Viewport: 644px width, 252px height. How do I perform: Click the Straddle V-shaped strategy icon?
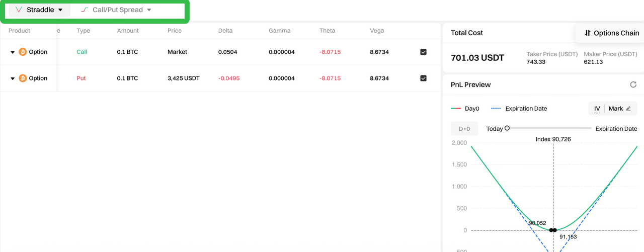coord(19,10)
